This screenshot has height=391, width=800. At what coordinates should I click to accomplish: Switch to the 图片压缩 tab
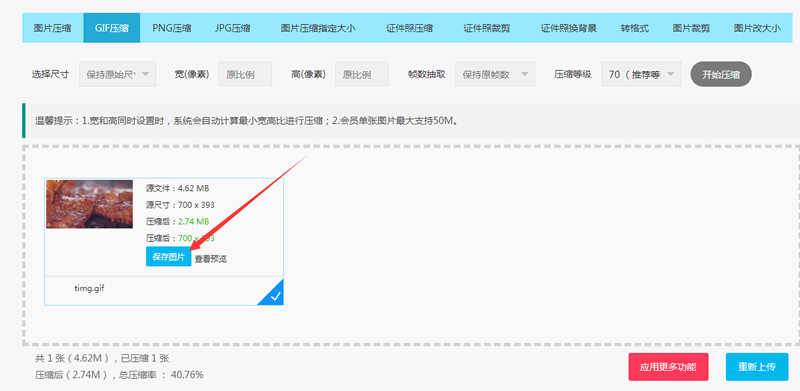coord(53,28)
